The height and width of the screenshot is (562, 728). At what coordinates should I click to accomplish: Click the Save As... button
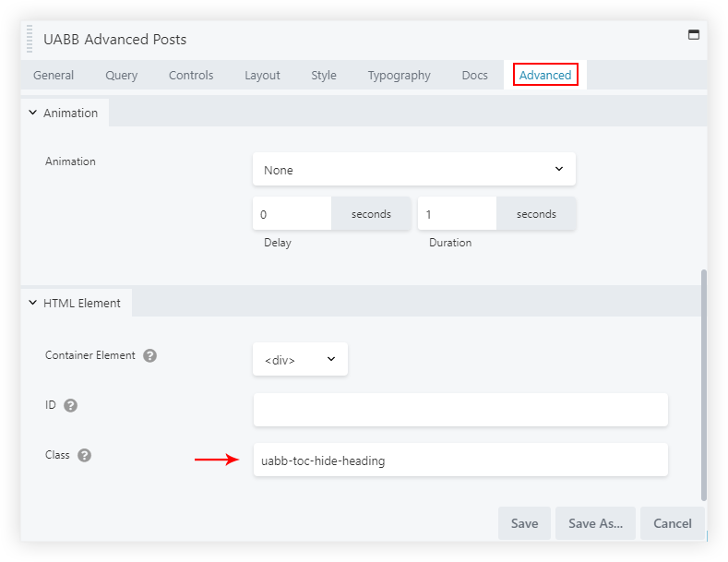tap(595, 523)
